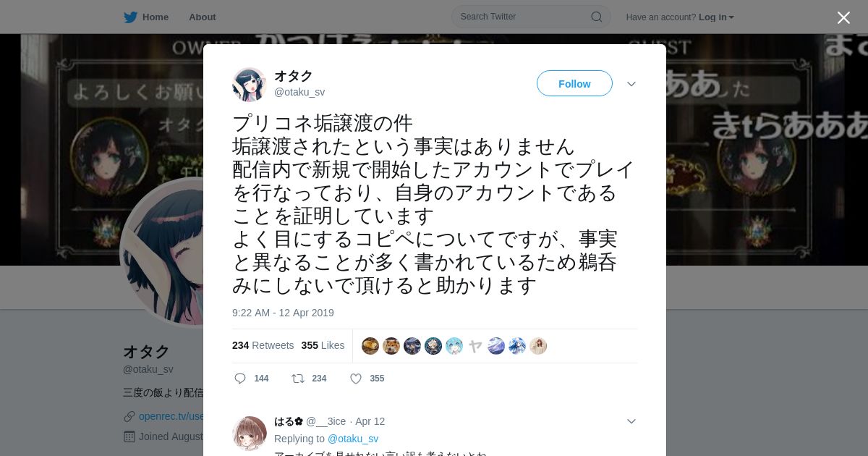The width and height of the screenshot is (868, 456).
Task: Open the tweet timestamp 12 Apr 2019
Action: (x=283, y=313)
